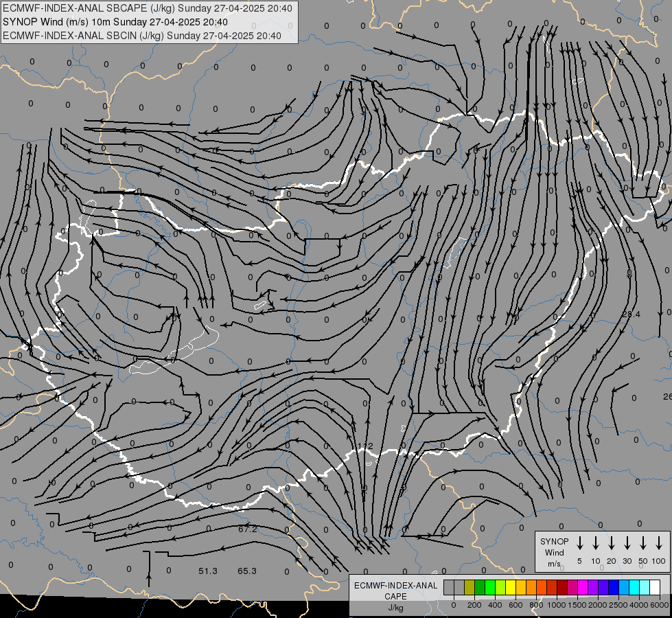Click the 0 tick label on CAPE scale

(x=454, y=605)
